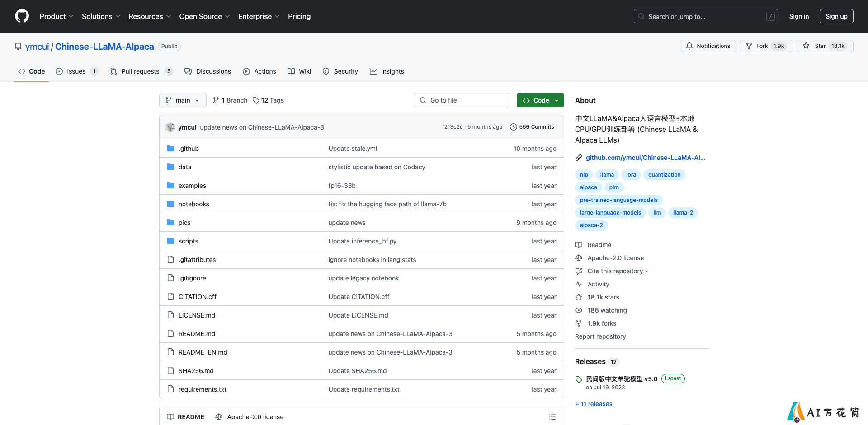Open the LICENSE.md file
The height and width of the screenshot is (425, 868).
click(197, 315)
